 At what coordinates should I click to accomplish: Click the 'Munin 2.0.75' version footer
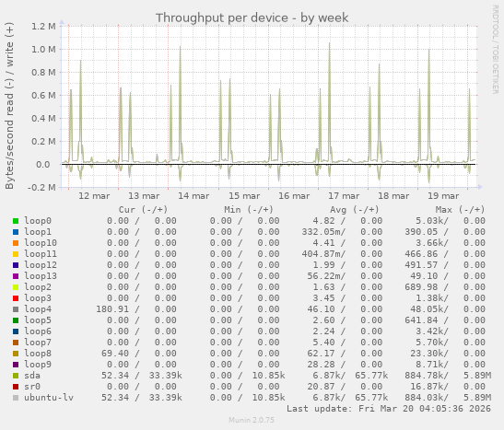[x=252, y=420]
